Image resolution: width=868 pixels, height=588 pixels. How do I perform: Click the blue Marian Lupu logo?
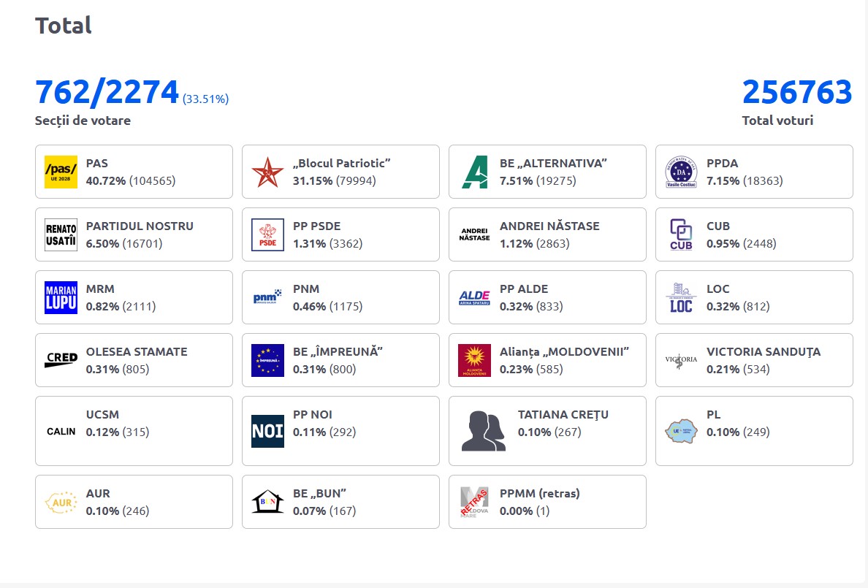click(x=61, y=297)
